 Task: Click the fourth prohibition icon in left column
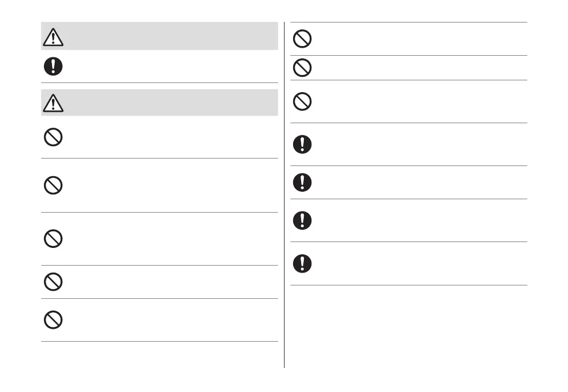(x=53, y=282)
